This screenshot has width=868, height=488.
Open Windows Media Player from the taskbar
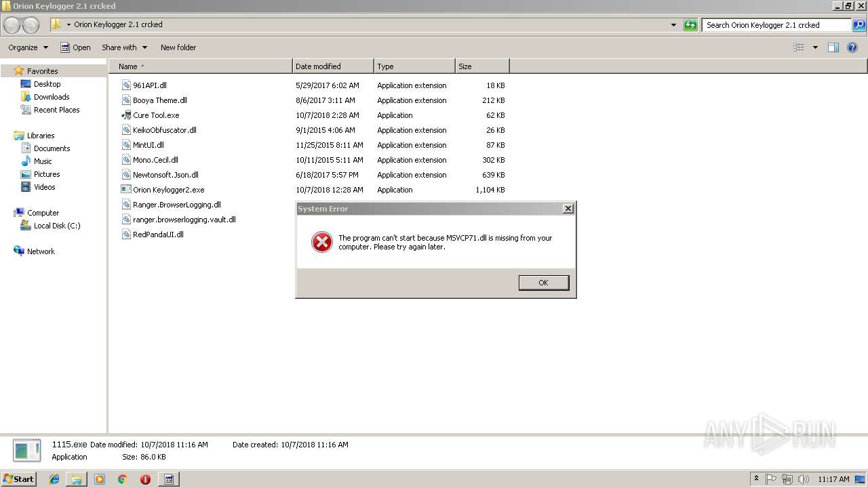(x=100, y=479)
